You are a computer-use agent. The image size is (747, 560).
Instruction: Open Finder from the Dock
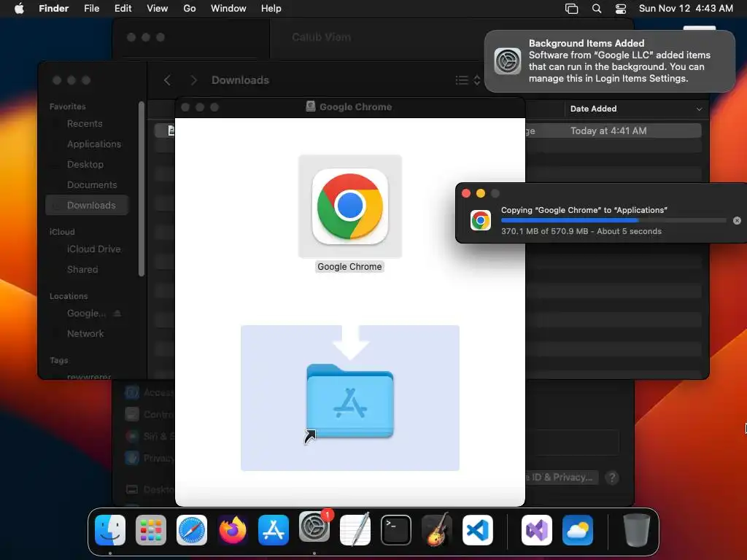point(110,530)
